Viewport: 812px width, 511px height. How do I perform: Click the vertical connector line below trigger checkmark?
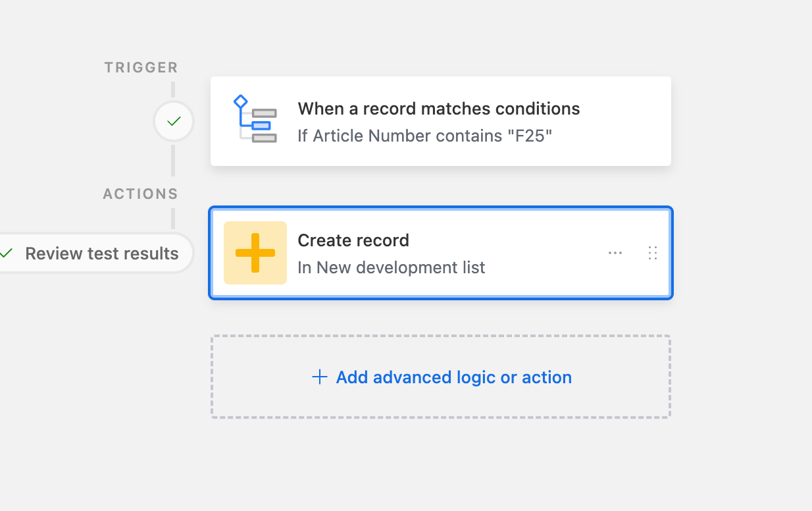174,160
